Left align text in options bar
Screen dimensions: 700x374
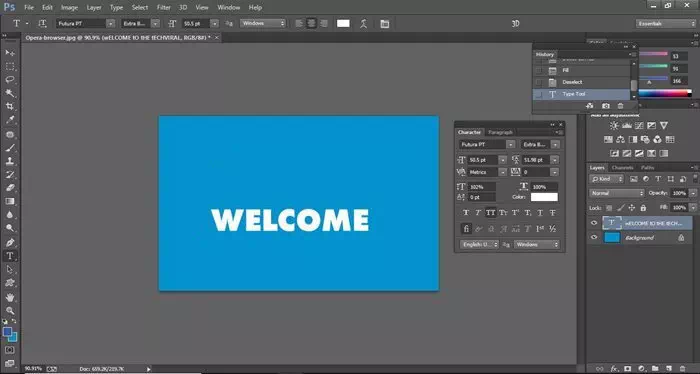(300, 24)
